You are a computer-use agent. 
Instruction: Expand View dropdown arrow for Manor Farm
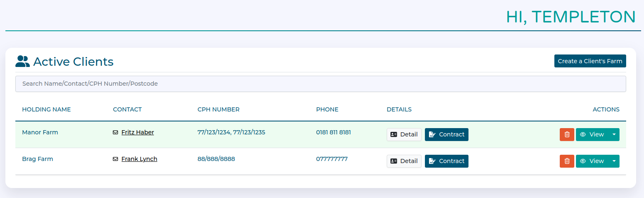[x=614, y=134]
